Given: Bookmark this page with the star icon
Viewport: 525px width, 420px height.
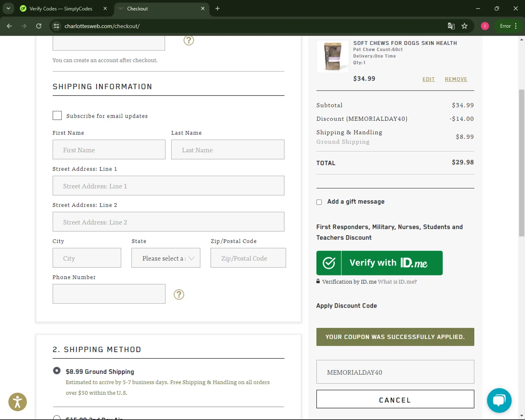Looking at the screenshot, I should point(464,26).
